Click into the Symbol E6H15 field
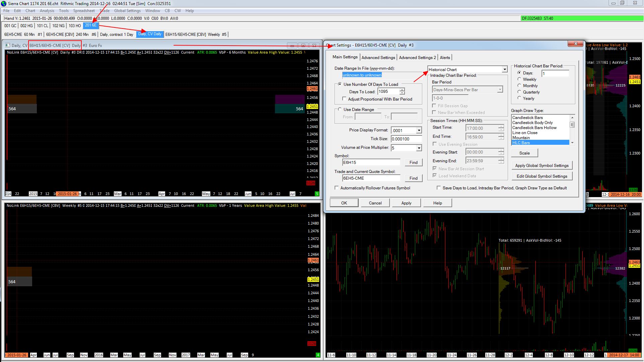Image resolution: width=644 pixels, height=362 pixels. (371, 163)
